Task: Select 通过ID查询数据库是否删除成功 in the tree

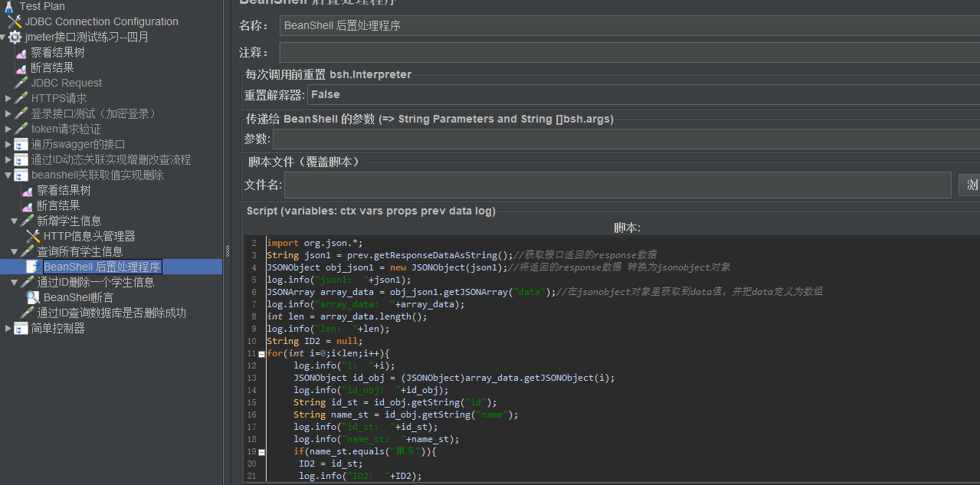Action: (111, 313)
